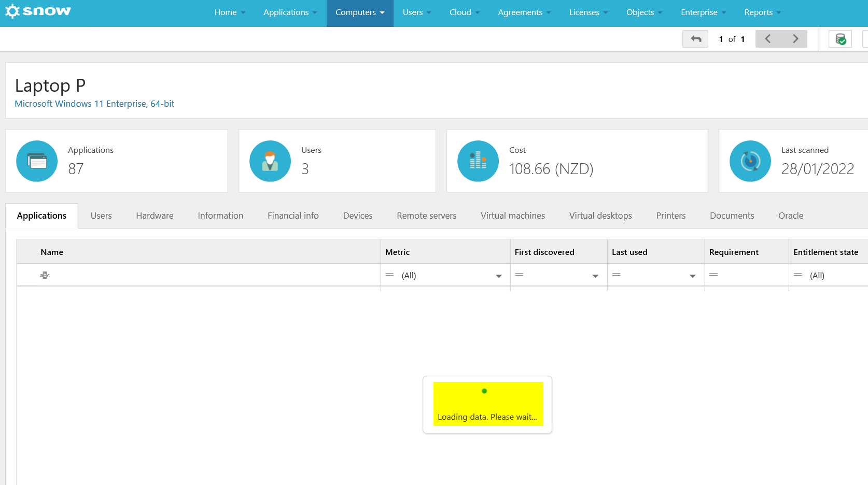Click the '1 of 1' record counter

point(732,39)
